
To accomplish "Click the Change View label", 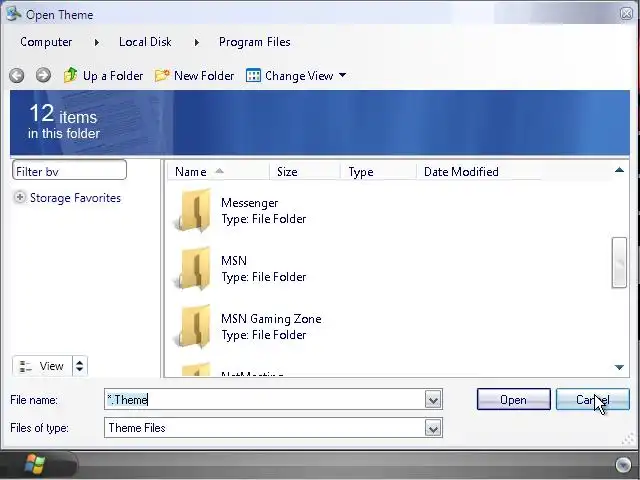I will point(299,76).
